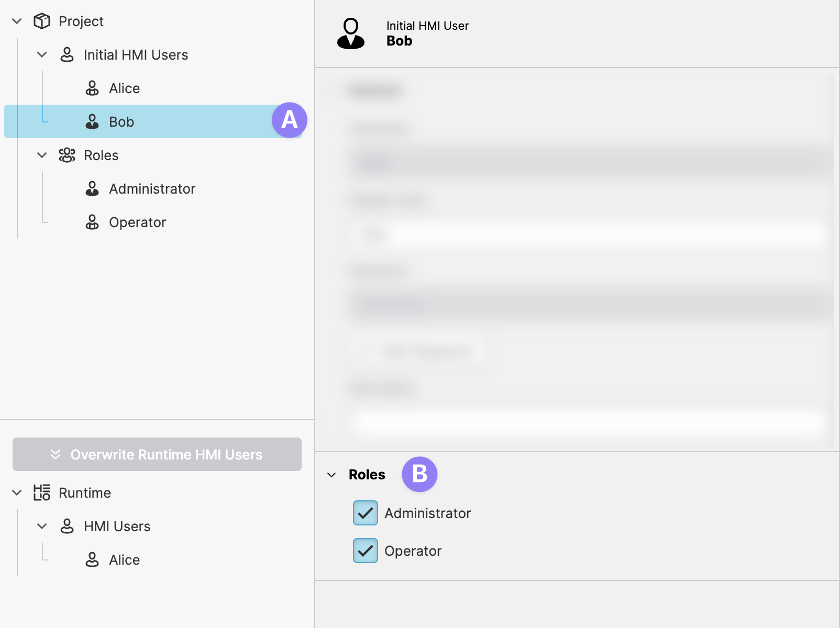Collapse the Runtime tree node
Viewport: 840px width, 628px height.
coord(17,493)
